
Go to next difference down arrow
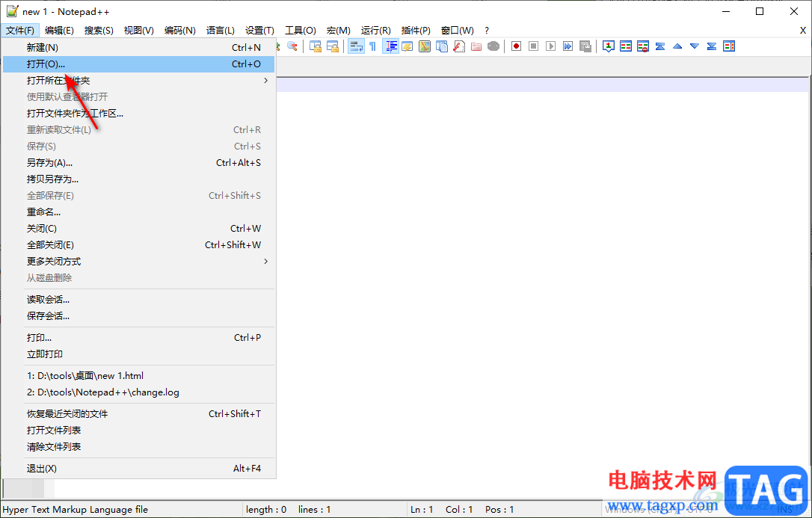pos(695,46)
